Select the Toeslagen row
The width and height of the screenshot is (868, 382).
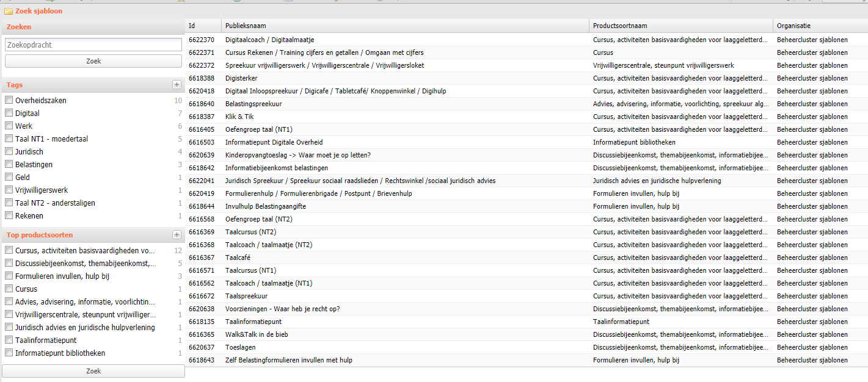click(527, 347)
